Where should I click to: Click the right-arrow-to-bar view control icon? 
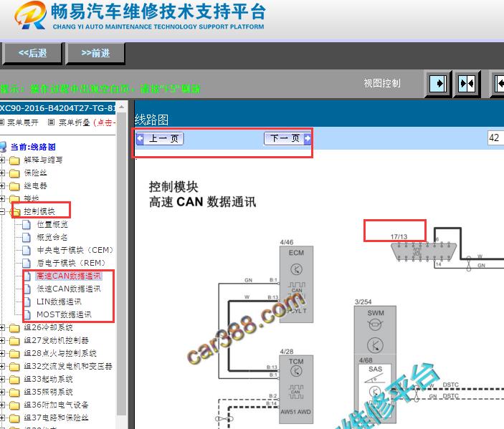(438, 84)
